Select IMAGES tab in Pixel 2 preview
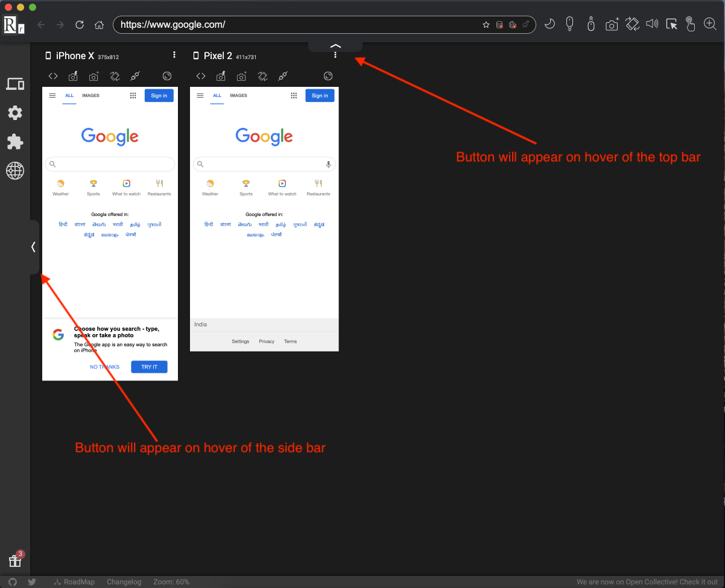The height and width of the screenshot is (588, 725). pyautogui.click(x=239, y=95)
